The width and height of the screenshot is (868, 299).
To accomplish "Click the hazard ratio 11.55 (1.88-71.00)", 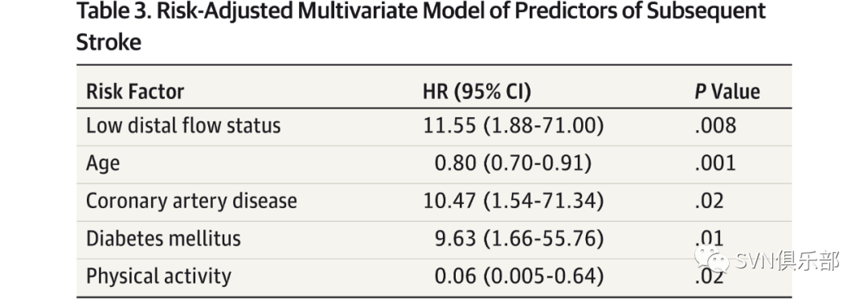I will pos(513,125).
